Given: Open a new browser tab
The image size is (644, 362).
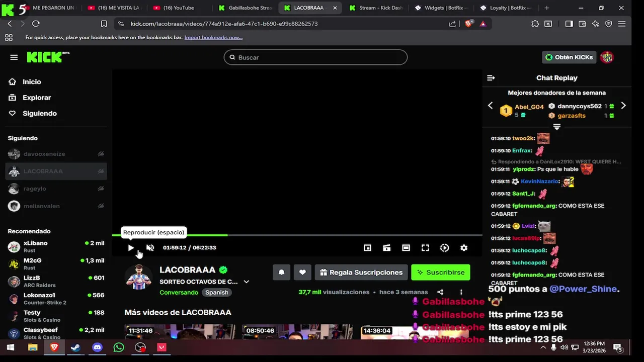Looking at the screenshot, I should [x=547, y=8].
